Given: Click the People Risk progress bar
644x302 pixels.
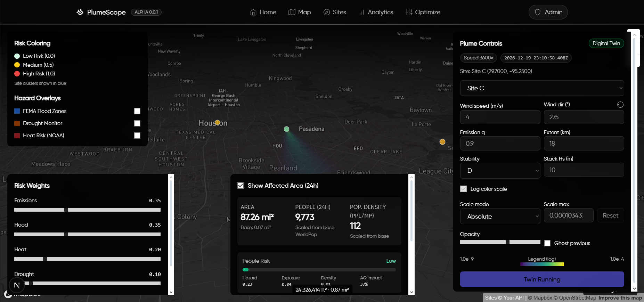Looking at the screenshot, I should click(319, 270).
